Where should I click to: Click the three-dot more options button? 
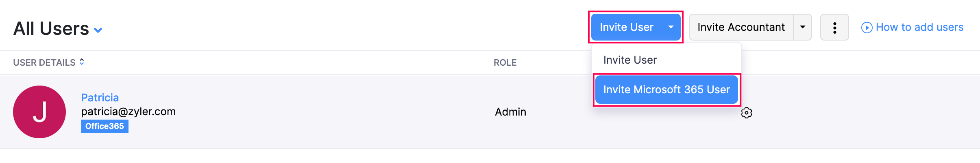coord(834,28)
